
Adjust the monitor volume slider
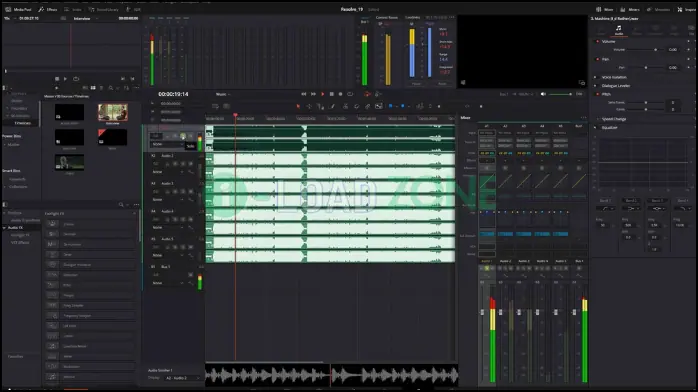tap(560, 94)
